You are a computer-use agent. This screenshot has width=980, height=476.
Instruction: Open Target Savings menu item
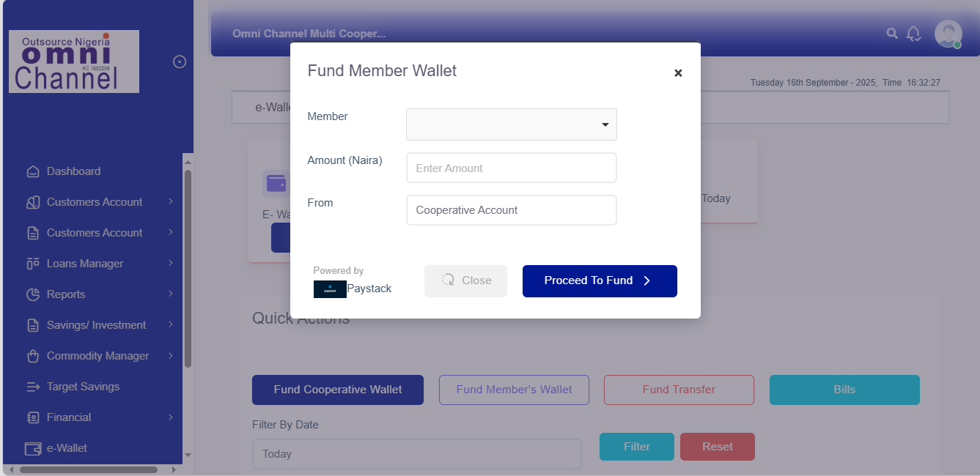(83, 387)
